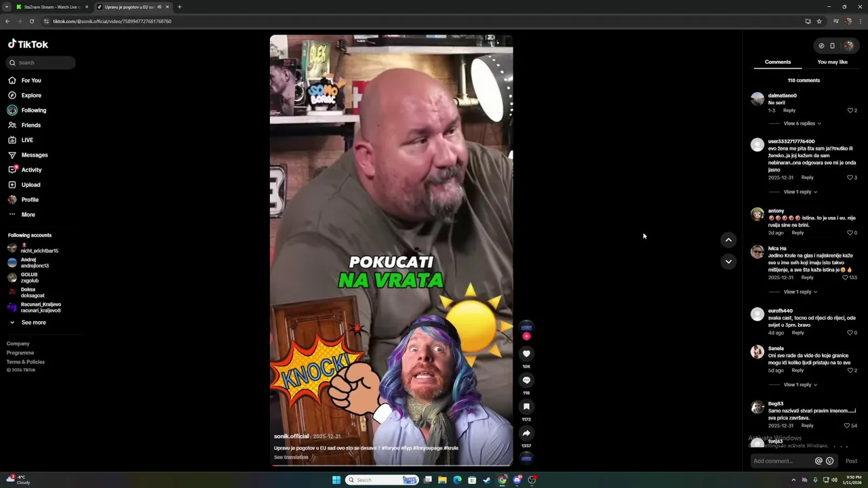The width and height of the screenshot is (868, 488).
Task: Open File Explorer from the taskbar
Action: [x=442, y=480]
